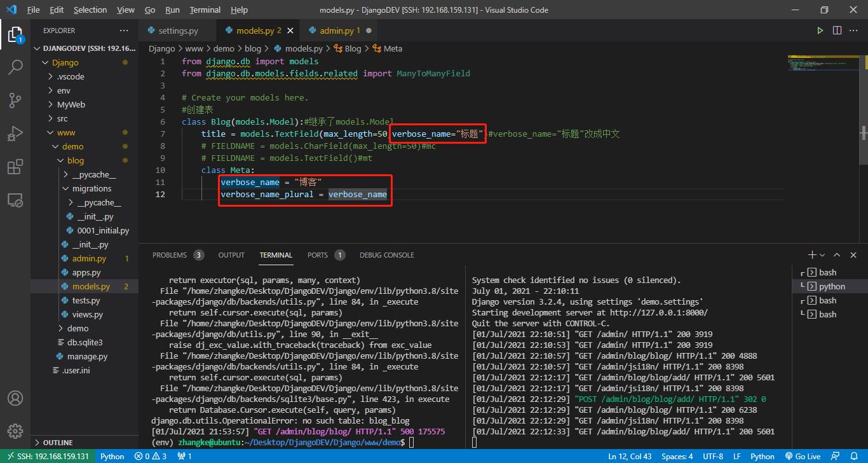This screenshot has width=868, height=463.
Task: Close the terminal panel
Action: point(853,254)
